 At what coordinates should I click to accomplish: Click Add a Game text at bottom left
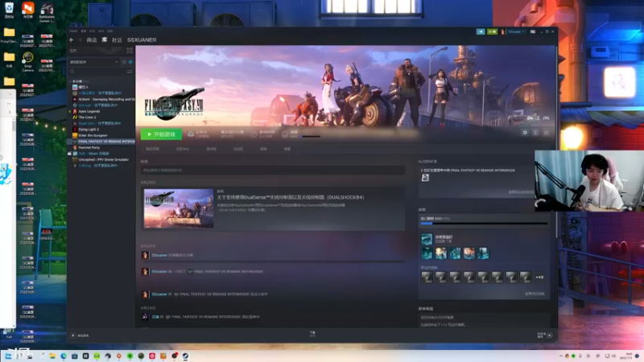coord(83,335)
